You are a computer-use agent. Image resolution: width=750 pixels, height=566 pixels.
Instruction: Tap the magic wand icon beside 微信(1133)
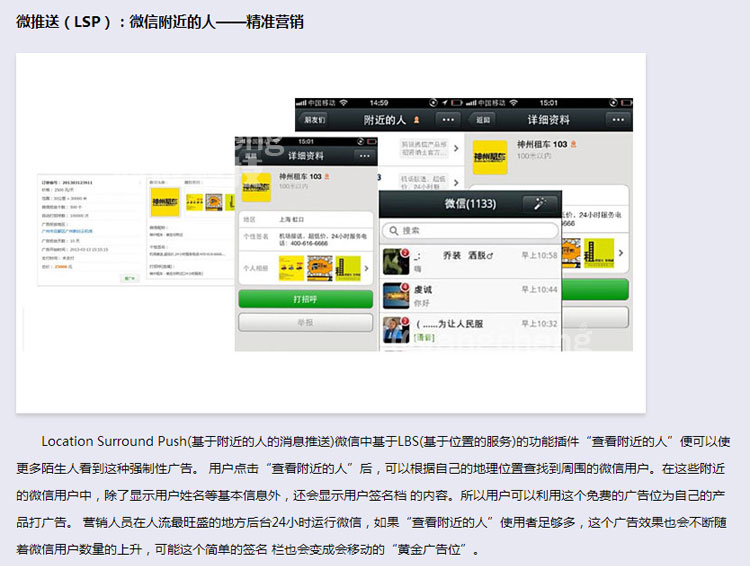coord(539,204)
